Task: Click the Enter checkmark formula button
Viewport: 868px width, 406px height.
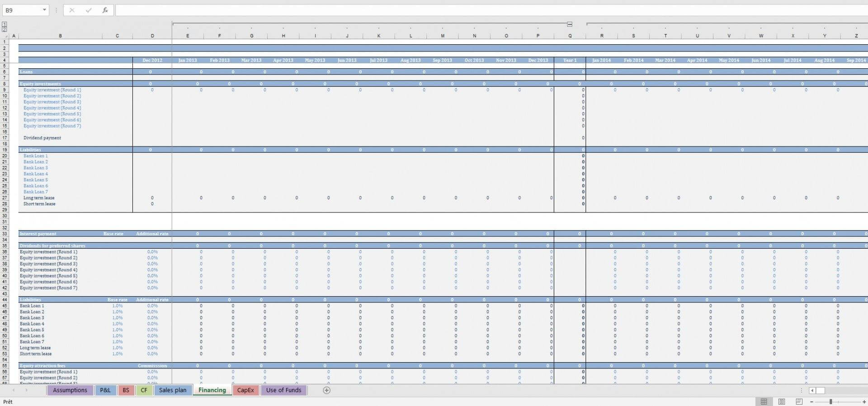Action: click(x=88, y=10)
